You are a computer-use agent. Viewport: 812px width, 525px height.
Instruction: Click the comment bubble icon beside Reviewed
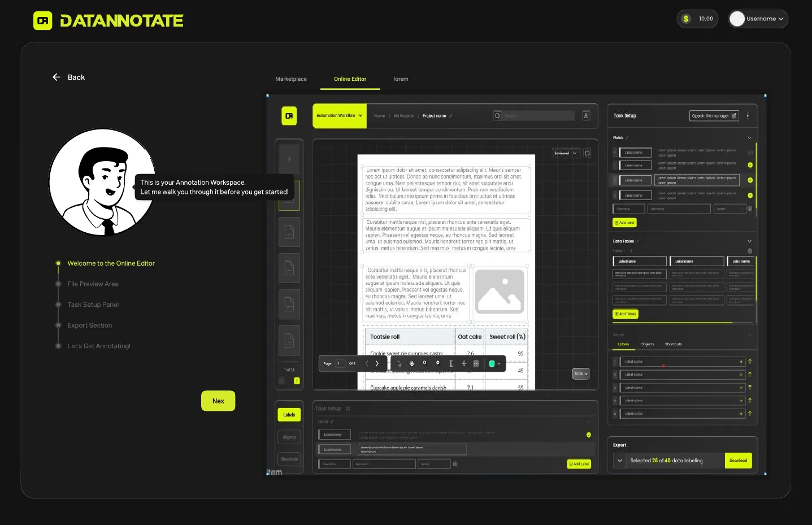point(587,153)
